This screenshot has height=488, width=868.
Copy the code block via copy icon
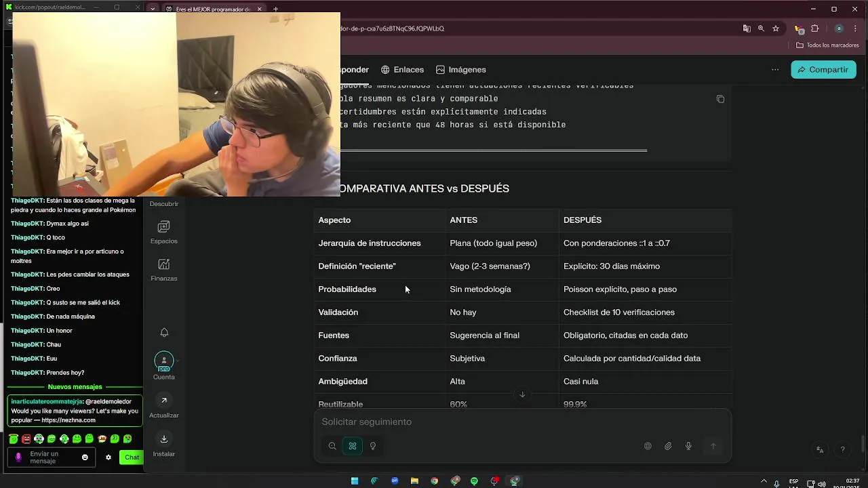[x=720, y=99]
